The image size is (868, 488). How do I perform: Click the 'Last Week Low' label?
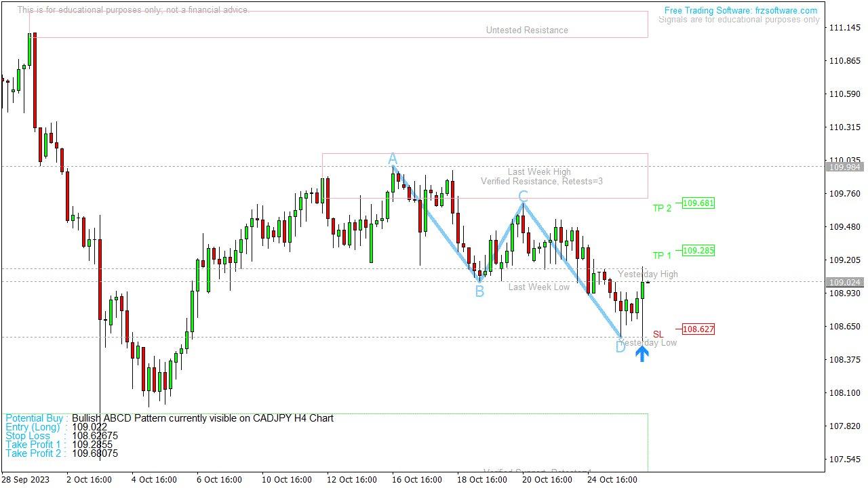pyautogui.click(x=539, y=287)
